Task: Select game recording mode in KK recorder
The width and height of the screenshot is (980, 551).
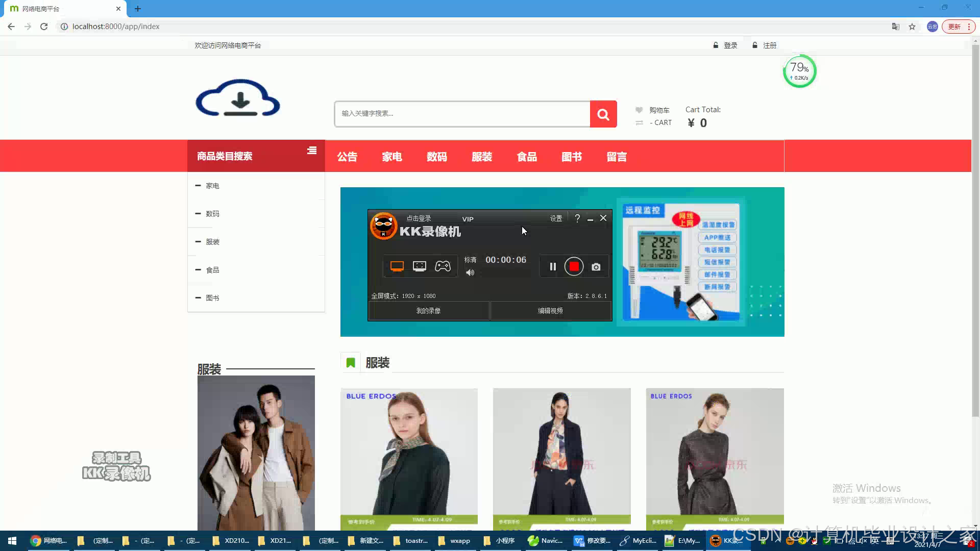Action: tap(443, 266)
